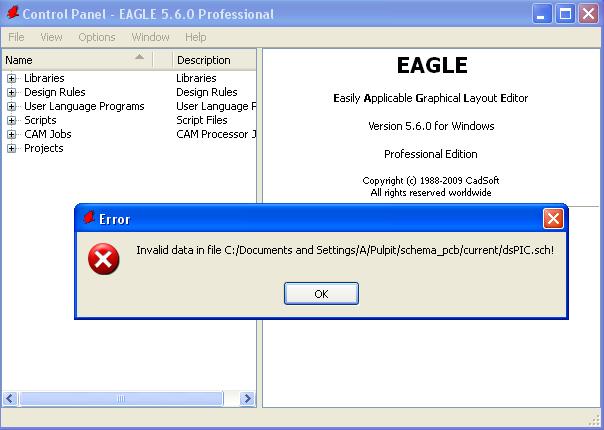This screenshot has width=604, height=430.
Task: Expand the CAM Jobs tree node
Action: (12, 134)
